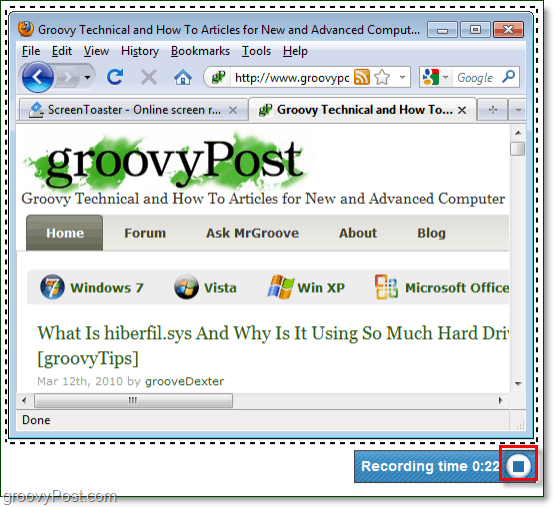Click the horizontal scrollbar thumb
This screenshot has height=507, width=554.
click(x=133, y=401)
